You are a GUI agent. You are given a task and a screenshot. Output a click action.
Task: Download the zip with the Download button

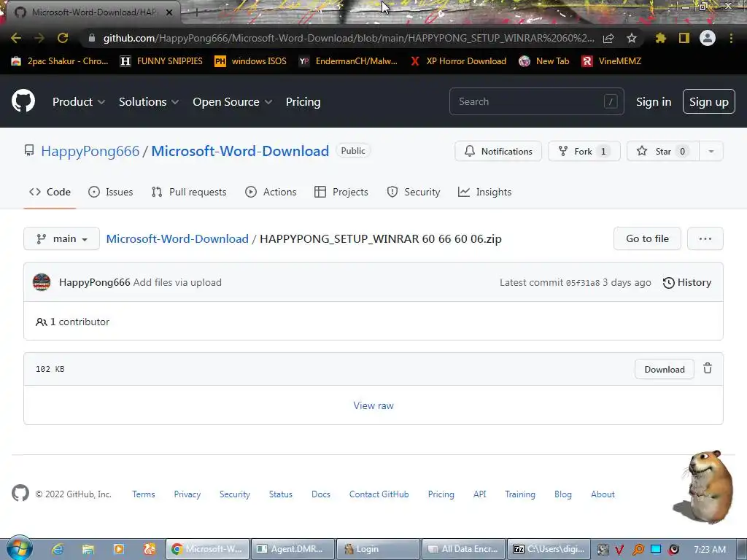click(x=664, y=370)
